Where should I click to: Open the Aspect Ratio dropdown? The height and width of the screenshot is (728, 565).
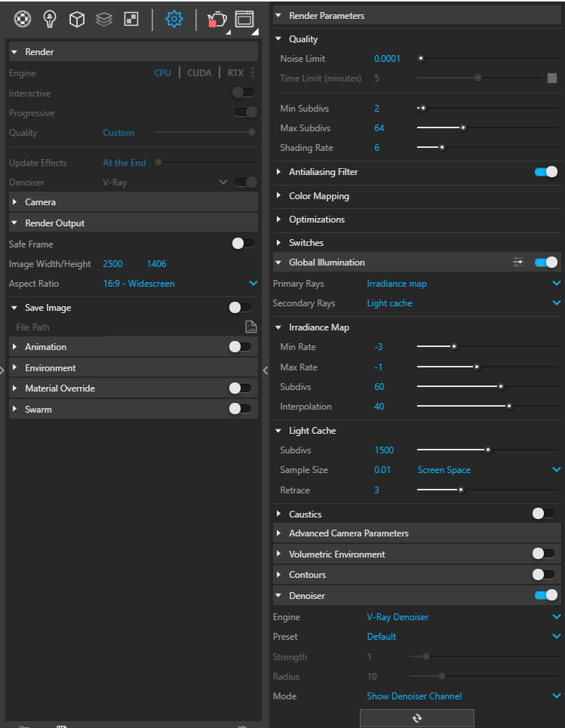point(180,284)
